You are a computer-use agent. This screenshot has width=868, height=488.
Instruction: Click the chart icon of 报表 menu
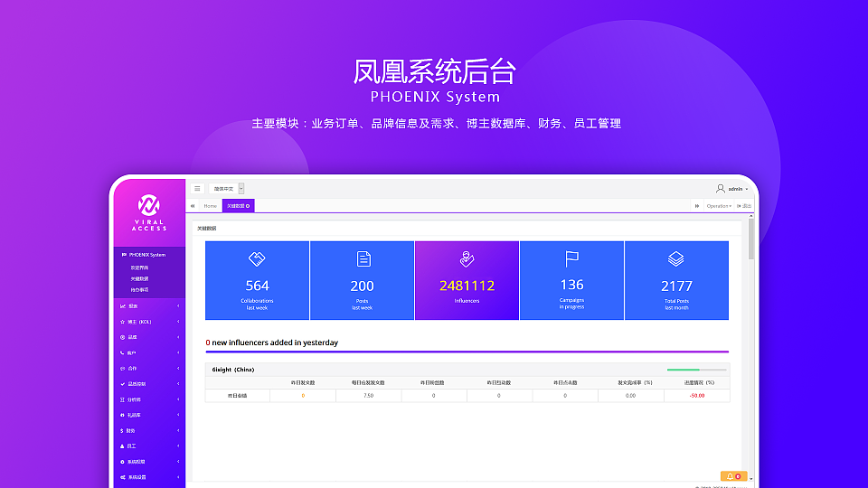tap(122, 306)
